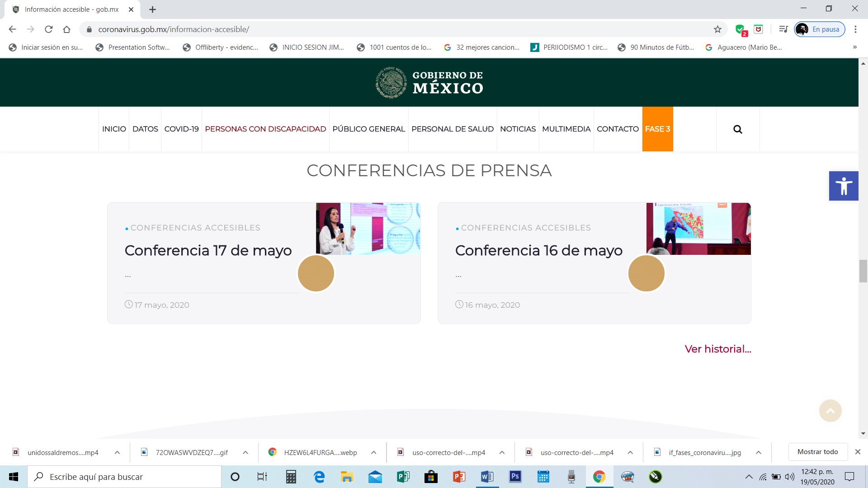Open the accessibility tools widget icon
868x488 pixels.
[x=844, y=186]
